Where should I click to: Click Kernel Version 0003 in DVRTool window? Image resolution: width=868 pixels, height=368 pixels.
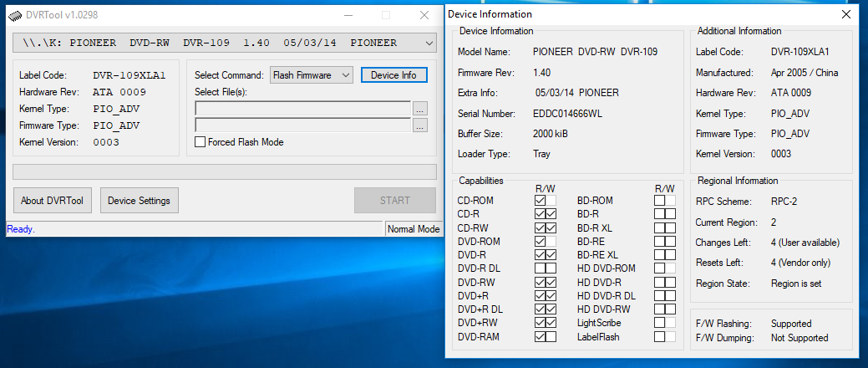tap(106, 142)
